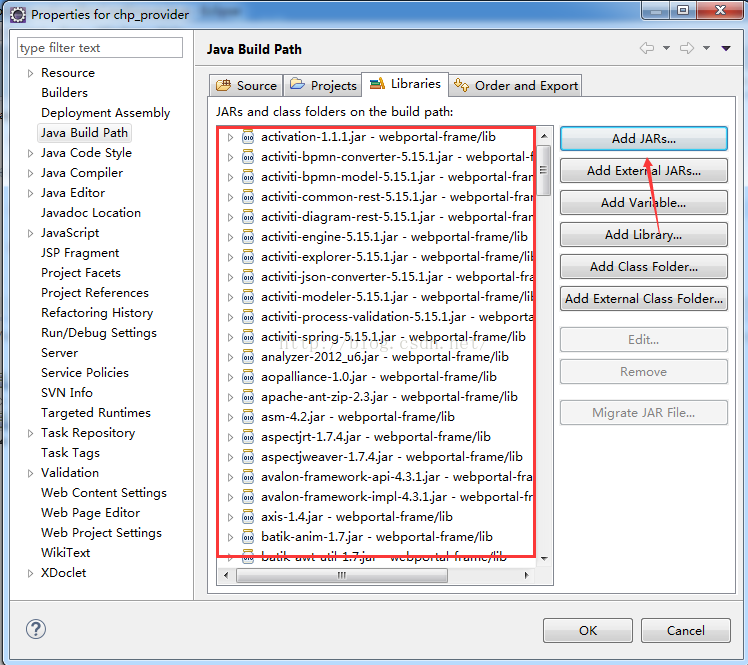This screenshot has width=748, height=665.
Task: Expand the avalon-framework-api-4.3.1.jar entry
Action: (x=230, y=477)
